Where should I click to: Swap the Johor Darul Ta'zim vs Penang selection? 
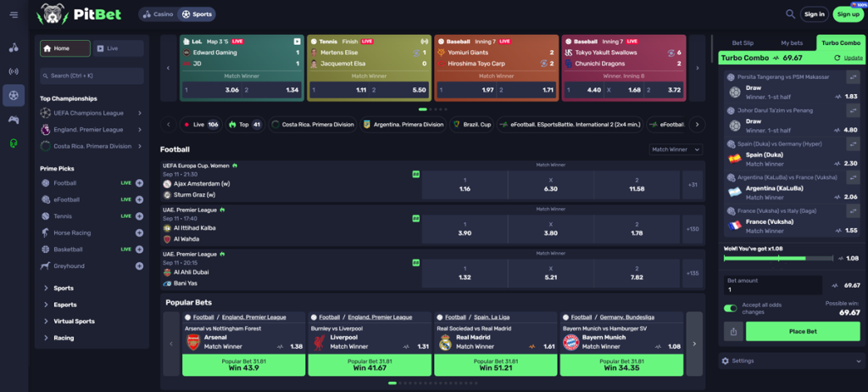(853, 110)
